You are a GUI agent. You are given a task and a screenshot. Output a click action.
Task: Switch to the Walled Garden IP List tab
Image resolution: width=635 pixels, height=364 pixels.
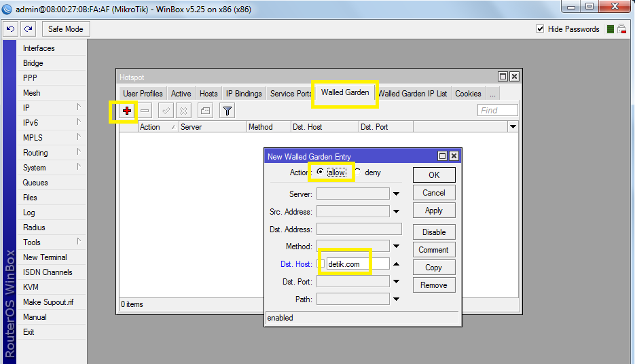click(x=413, y=94)
